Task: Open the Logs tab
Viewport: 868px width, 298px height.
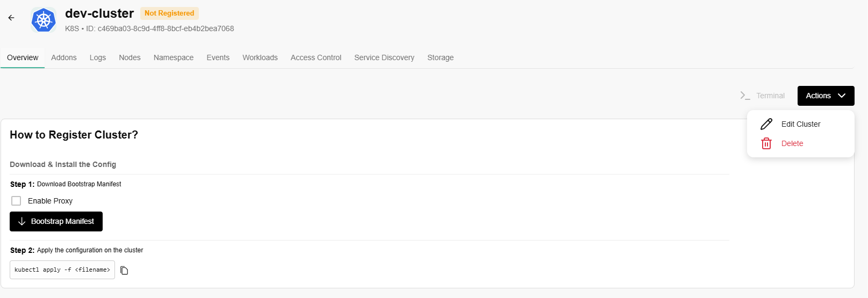Action: 98,57
